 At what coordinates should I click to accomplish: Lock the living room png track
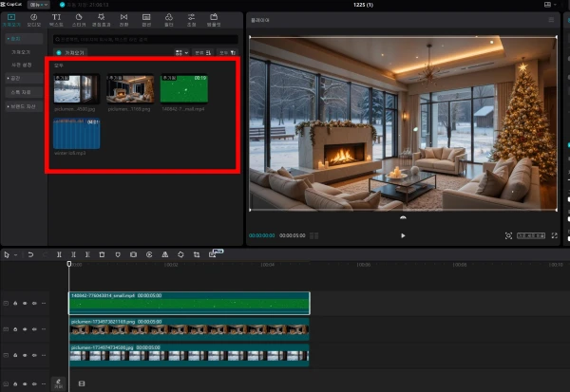pos(15,329)
